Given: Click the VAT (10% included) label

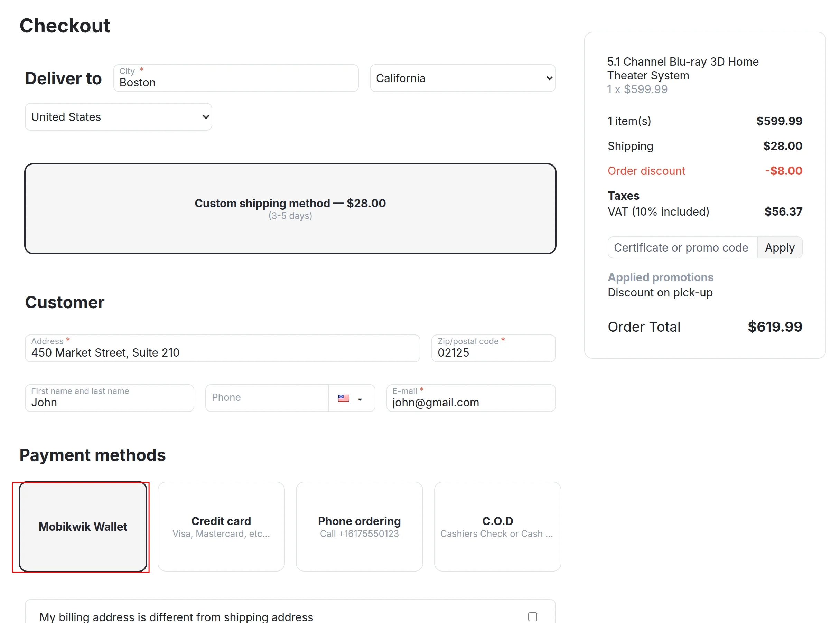Looking at the screenshot, I should 659,211.
